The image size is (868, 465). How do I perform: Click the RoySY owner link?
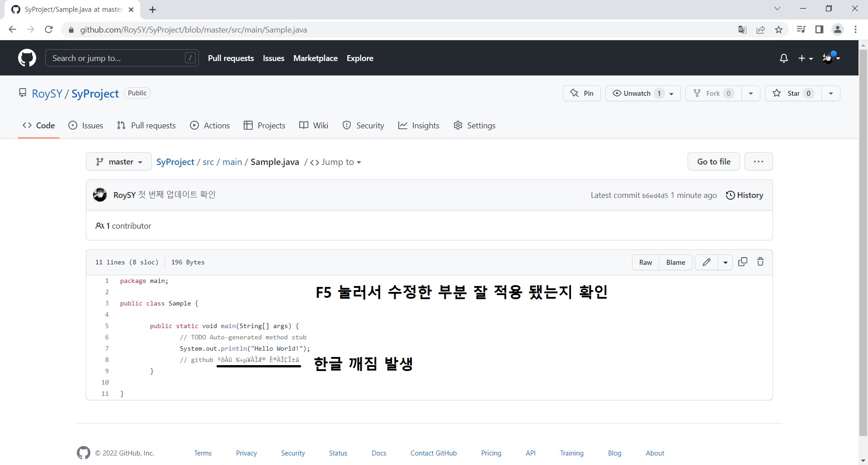click(47, 94)
